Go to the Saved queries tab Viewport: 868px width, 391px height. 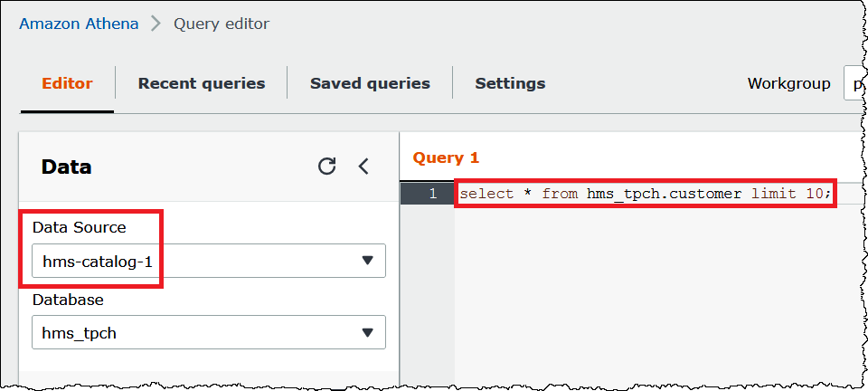coord(370,83)
